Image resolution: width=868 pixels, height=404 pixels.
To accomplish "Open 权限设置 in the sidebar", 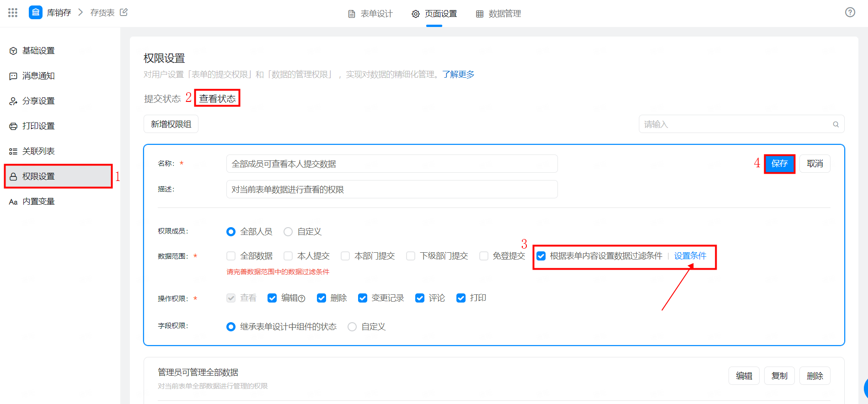I will (x=59, y=176).
